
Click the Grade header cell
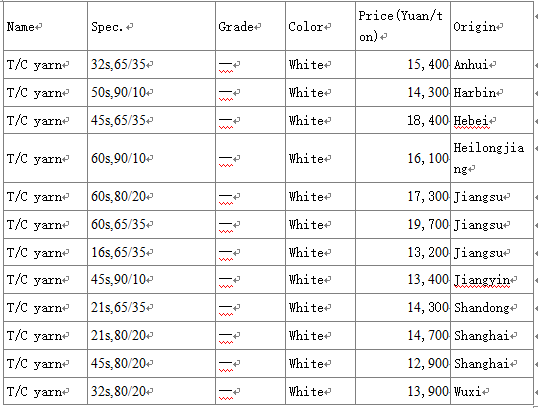click(x=250, y=26)
